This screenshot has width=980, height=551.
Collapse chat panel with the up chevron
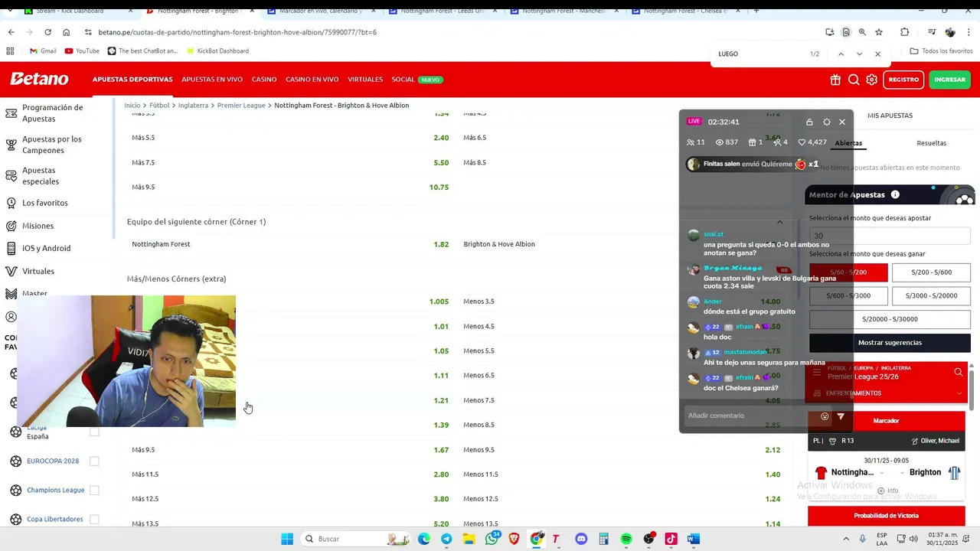click(779, 222)
